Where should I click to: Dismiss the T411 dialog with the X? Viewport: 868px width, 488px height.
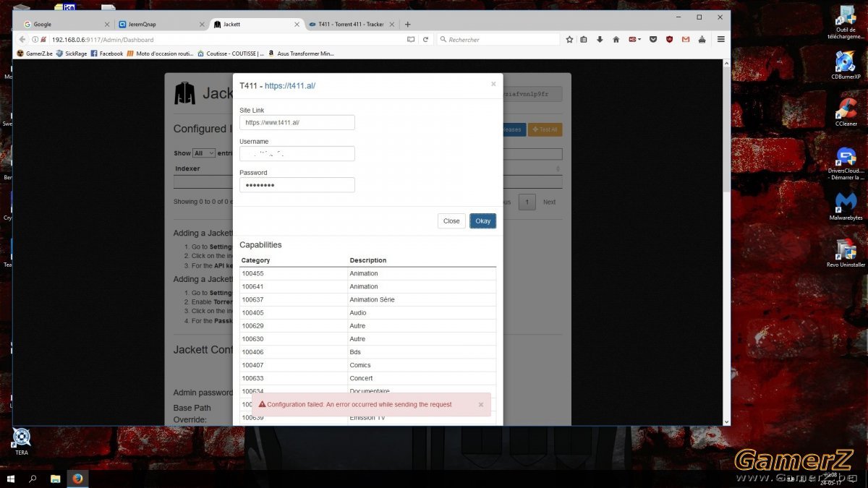coord(493,84)
